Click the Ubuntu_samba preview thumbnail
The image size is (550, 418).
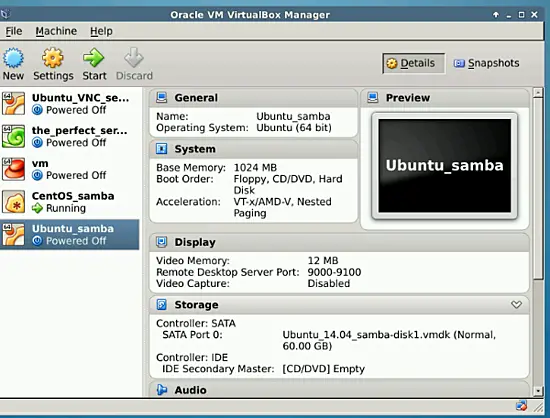pyautogui.click(x=444, y=166)
